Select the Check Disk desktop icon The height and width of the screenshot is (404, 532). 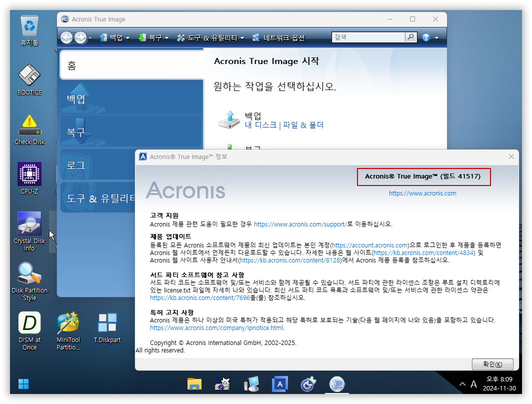click(29, 129)
